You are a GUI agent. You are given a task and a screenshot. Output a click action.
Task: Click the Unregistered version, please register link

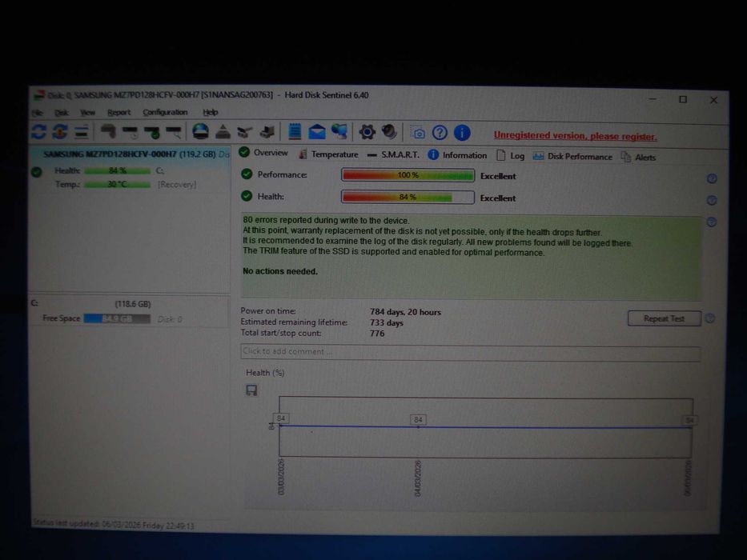coord(575,136)
